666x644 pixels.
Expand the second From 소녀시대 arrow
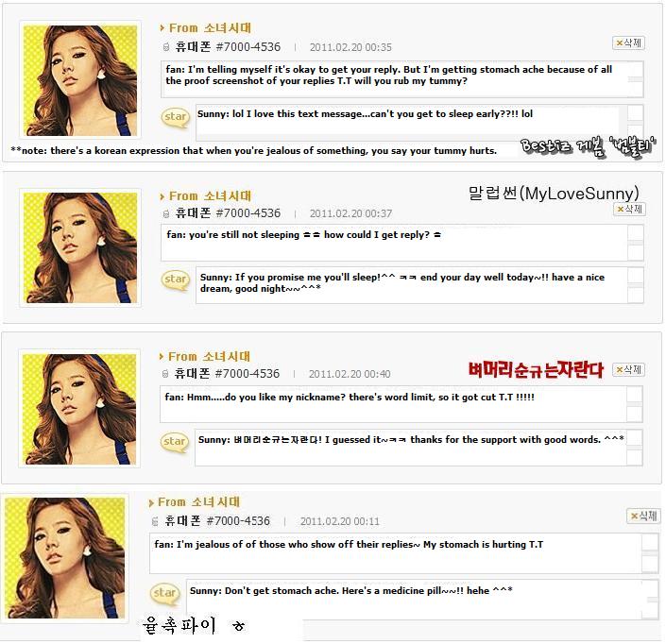[x=162, y=196]
